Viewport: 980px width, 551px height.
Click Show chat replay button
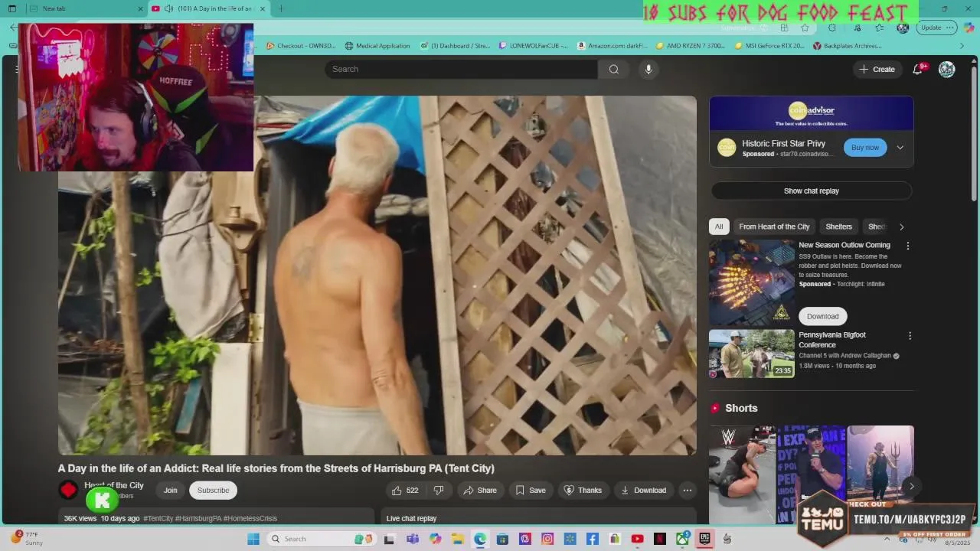pyautogui.click(x=812, y=191)
